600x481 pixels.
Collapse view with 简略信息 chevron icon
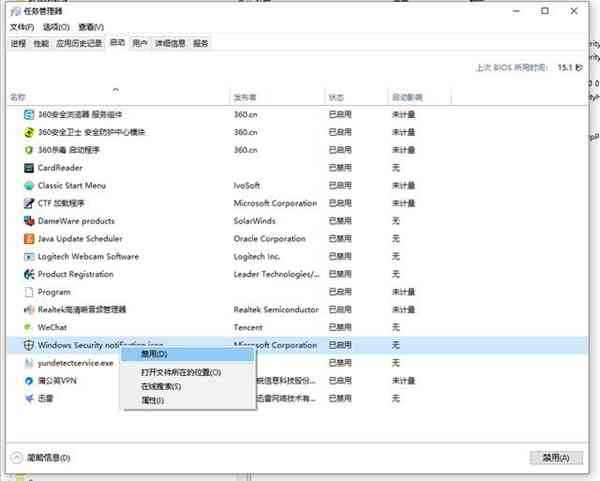tap(16, 458)
